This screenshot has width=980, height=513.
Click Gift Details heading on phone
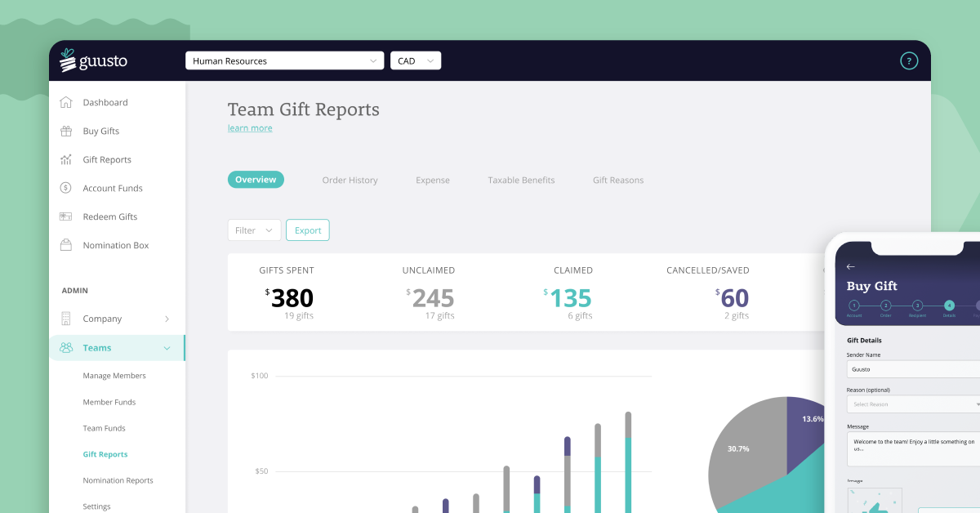(x=864, y=341)
